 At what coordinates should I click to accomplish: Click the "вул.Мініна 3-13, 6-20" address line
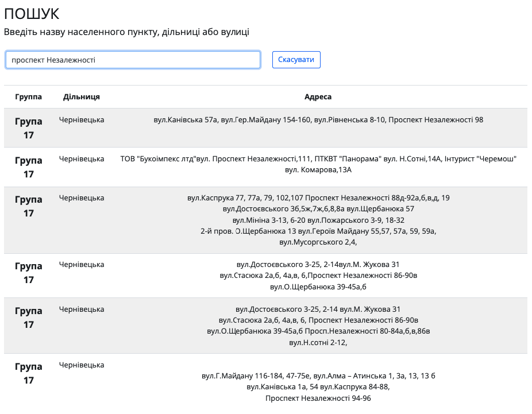coord(318,220)
